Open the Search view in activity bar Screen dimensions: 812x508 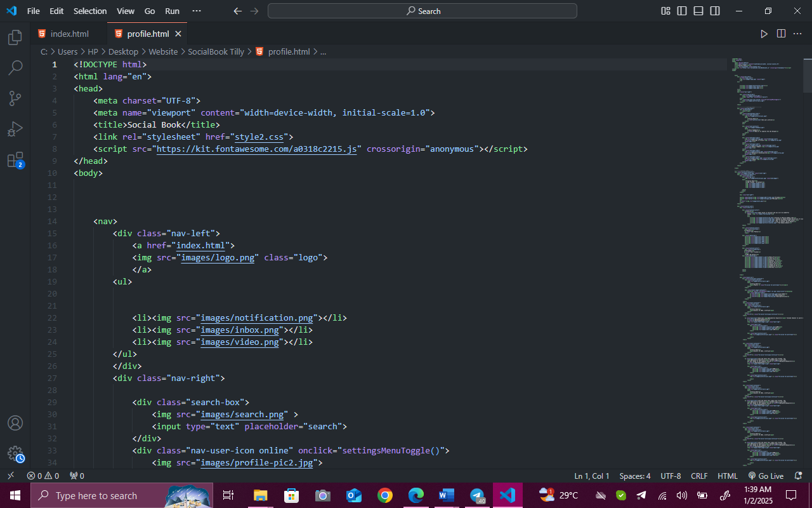coord(15,68)
